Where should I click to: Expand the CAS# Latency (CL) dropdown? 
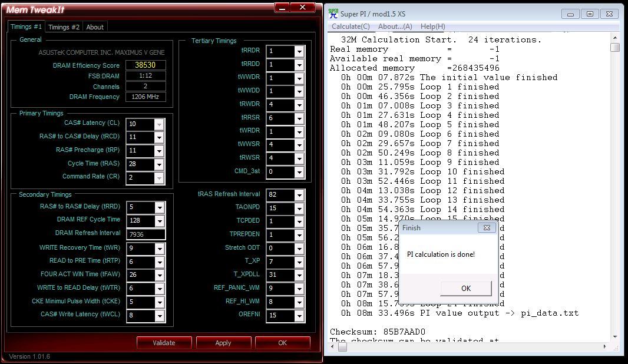tap(159, 124)
